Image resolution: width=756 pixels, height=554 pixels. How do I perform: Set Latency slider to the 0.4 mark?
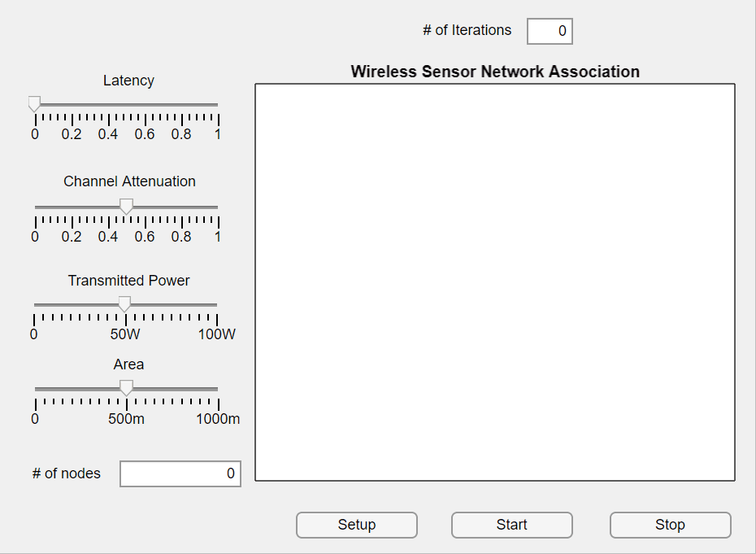pos(108,105)
